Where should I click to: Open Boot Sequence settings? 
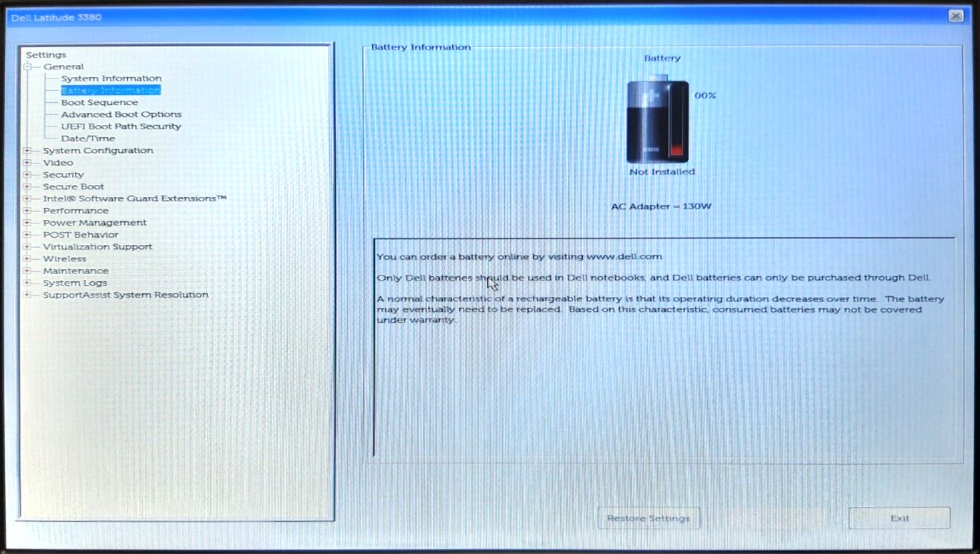[99, 103]
